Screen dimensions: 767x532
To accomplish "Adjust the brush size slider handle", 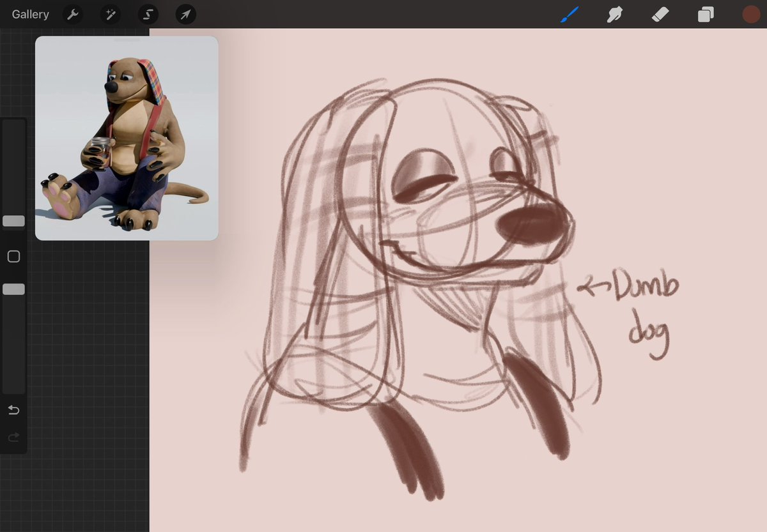I will (13, 221).
